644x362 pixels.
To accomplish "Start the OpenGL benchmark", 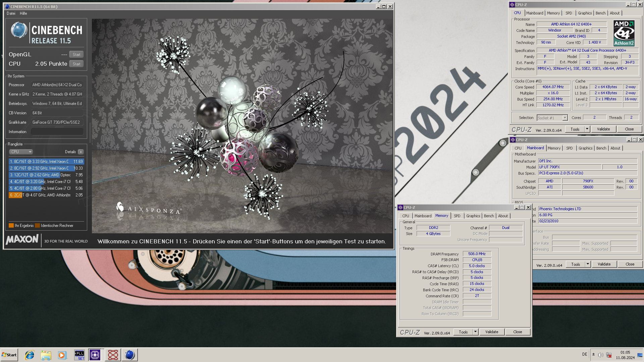I will (76, 55).
